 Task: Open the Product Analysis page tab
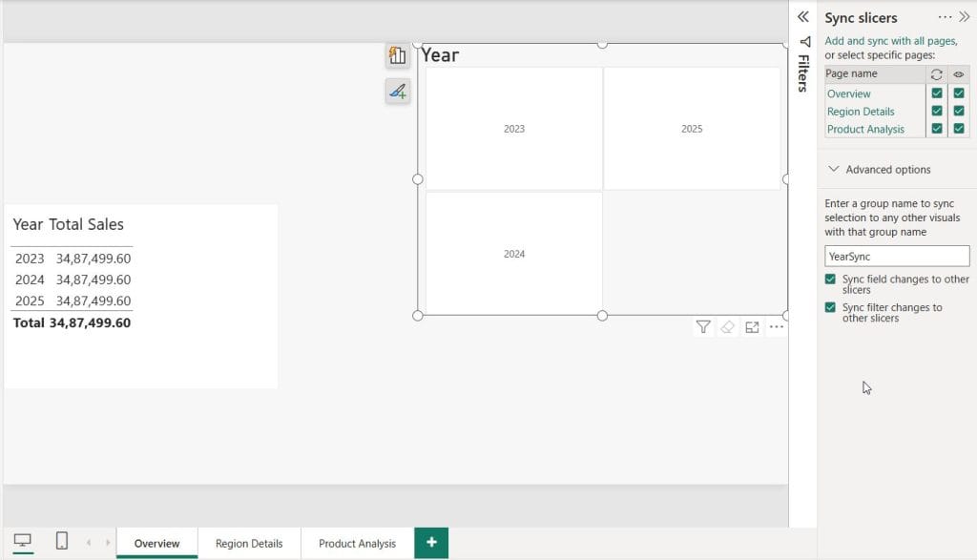(x=357, y=543)
